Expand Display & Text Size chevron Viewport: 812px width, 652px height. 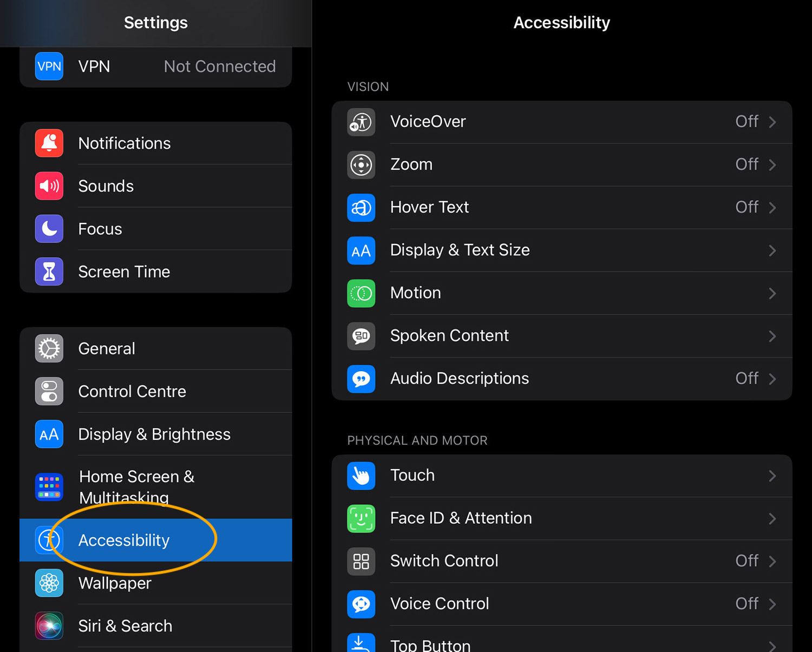coord(772,251)
